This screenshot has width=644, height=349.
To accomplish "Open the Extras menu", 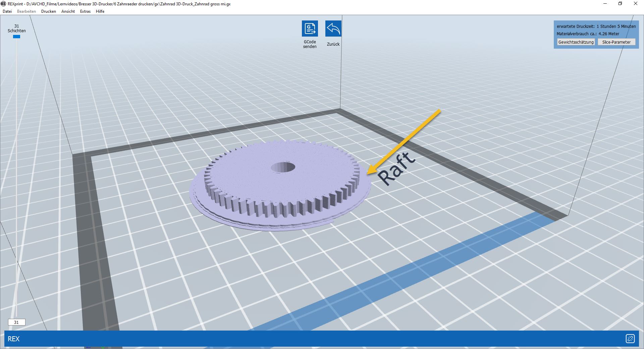I will [x=85, y=11].
